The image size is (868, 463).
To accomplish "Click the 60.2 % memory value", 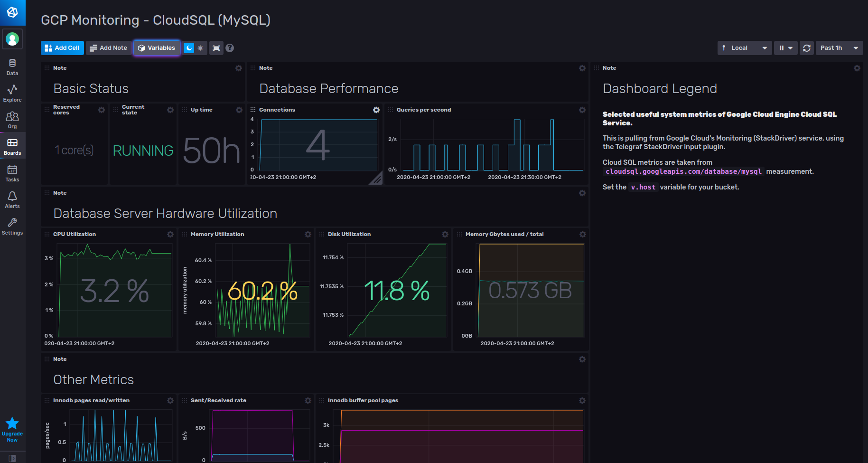I will point(262,291).
